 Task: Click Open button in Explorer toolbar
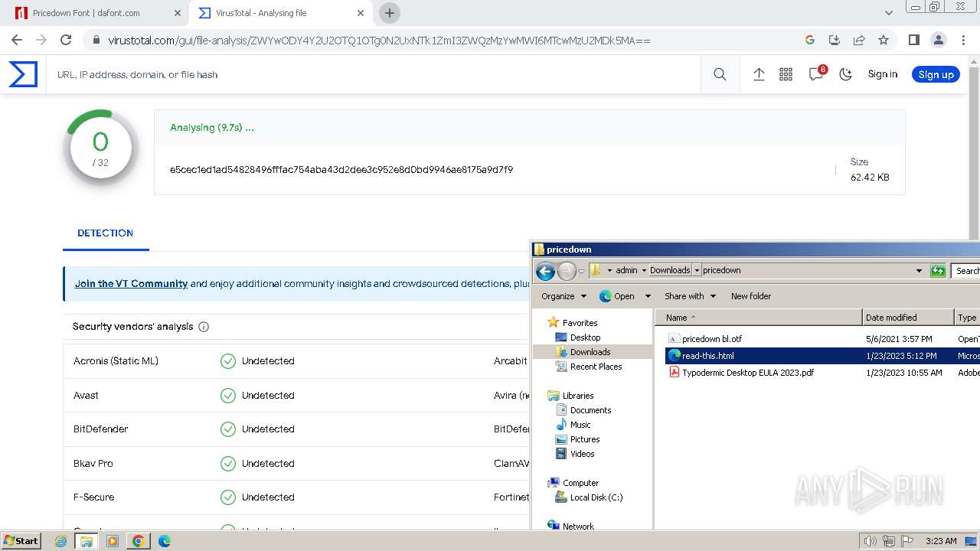[617, 296]
